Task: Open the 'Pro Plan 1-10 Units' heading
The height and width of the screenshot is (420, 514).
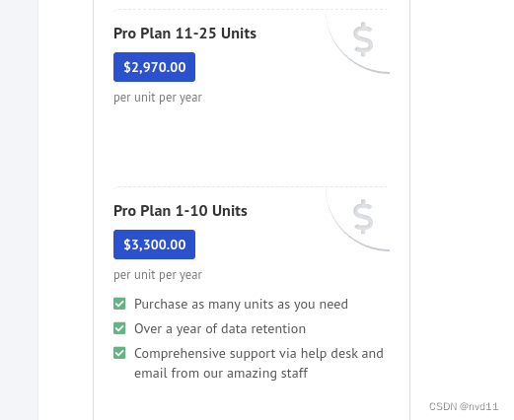Action: tap(181, 211)
